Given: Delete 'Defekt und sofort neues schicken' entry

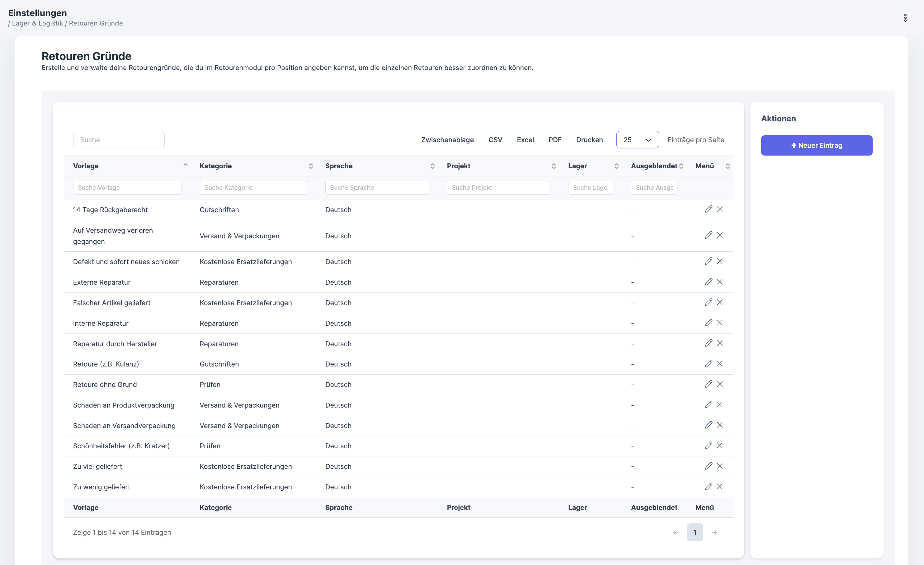Looking at the screenshot, I should (x=720, y=261).
